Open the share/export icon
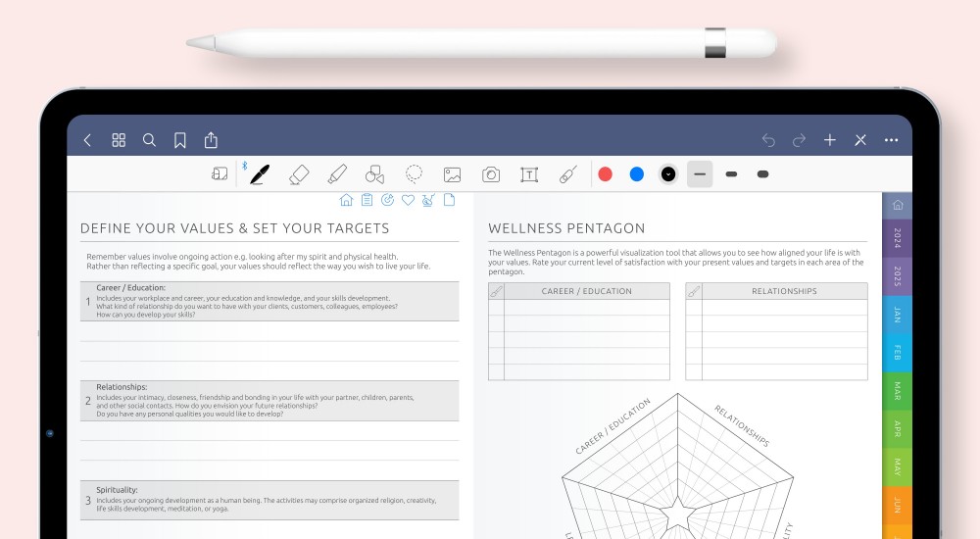 pyautogui.click(x=212, y=139)
